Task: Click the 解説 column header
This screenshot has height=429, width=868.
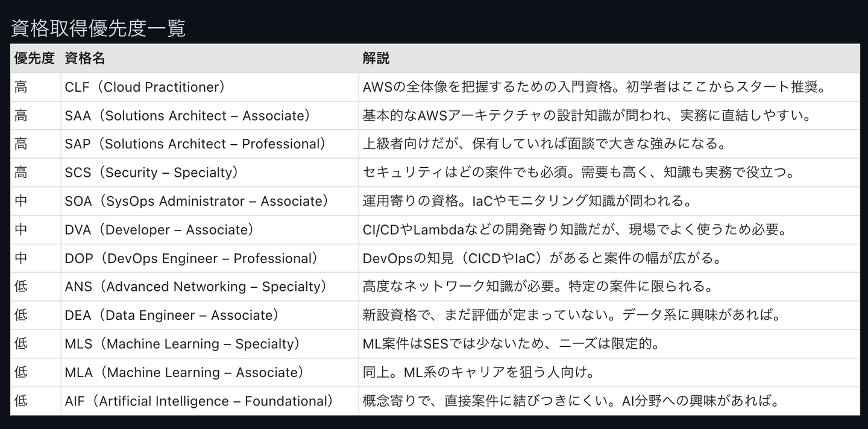Action: 376,58
